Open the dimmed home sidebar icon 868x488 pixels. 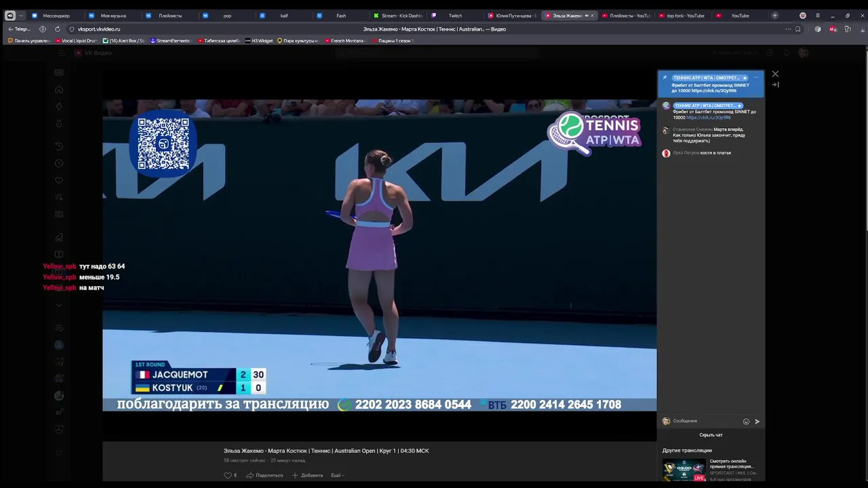click(59, 89)
